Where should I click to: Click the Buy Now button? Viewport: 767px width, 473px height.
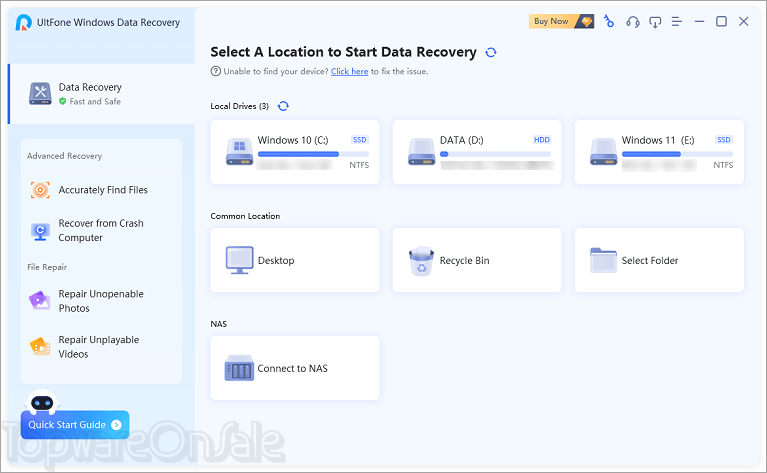561,22
